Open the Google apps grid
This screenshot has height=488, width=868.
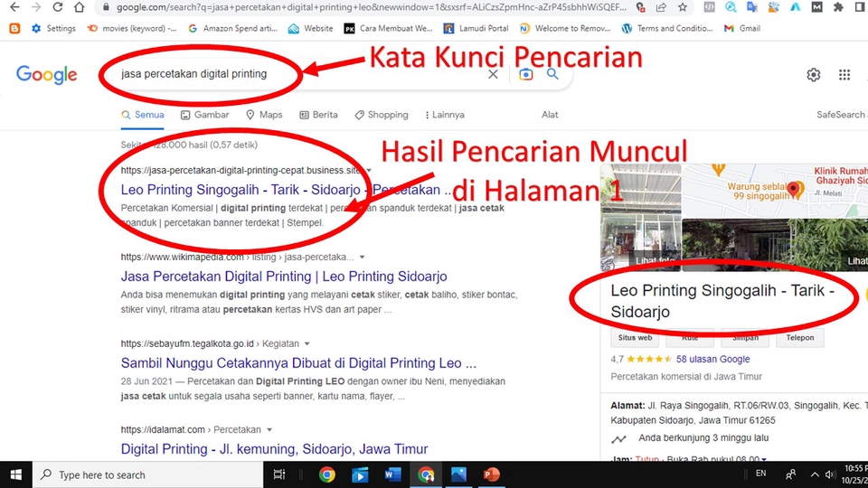844,75
